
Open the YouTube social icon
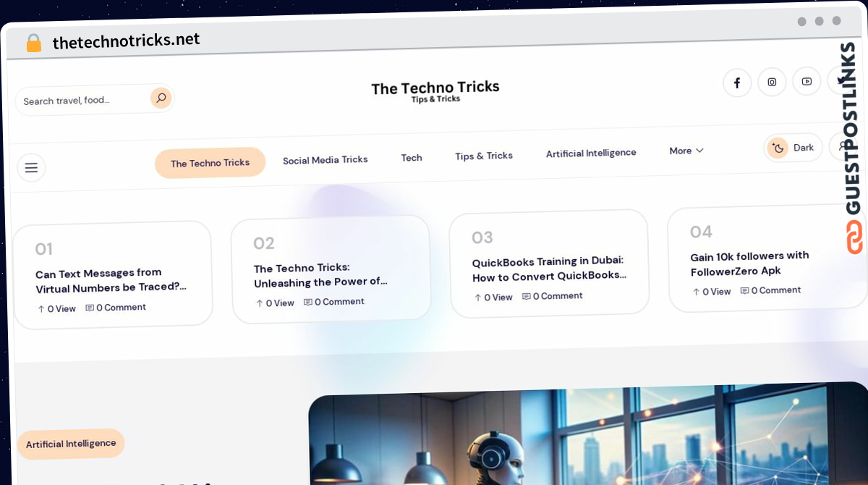[807, 81]
